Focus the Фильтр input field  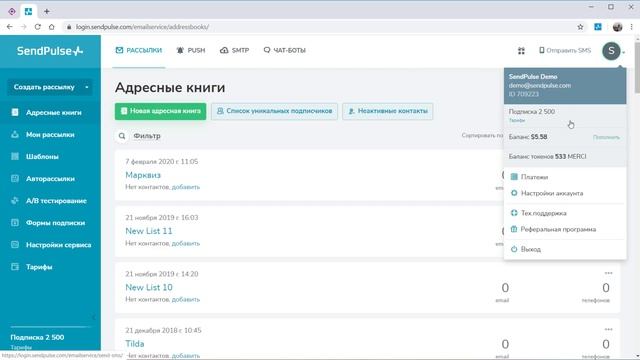(x=147, y=136)
